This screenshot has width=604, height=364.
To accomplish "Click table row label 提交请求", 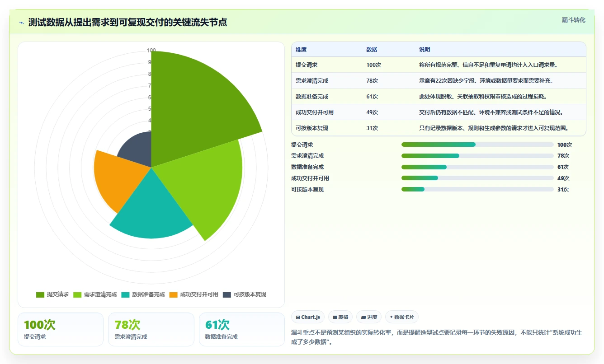I will (307, 65).
